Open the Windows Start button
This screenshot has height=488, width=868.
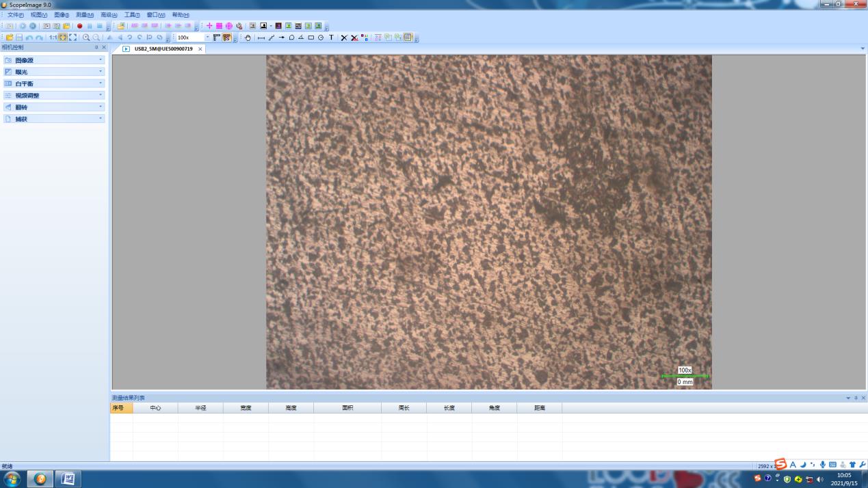(x=12, y=478)
